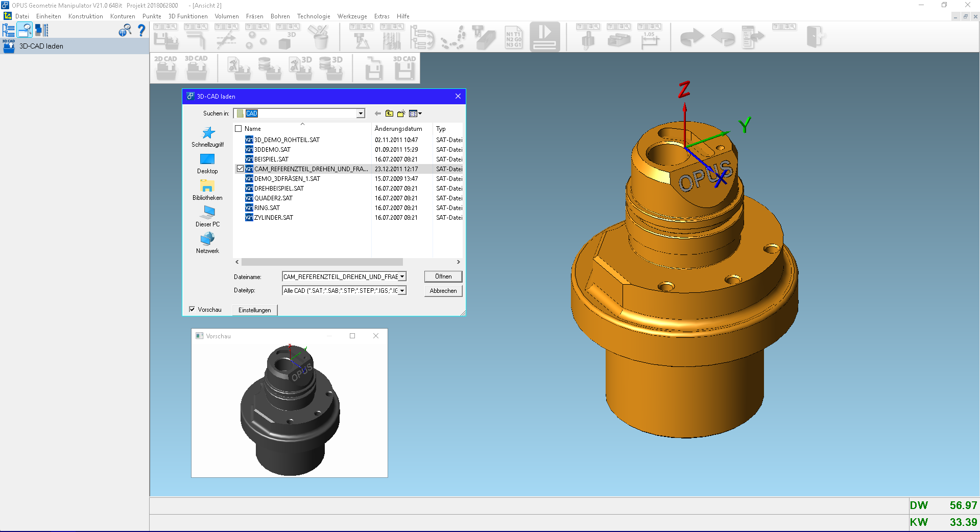This screenshot has height=532, width=980.
Task: Open the Fräsen menu
Action: (254, 16)
